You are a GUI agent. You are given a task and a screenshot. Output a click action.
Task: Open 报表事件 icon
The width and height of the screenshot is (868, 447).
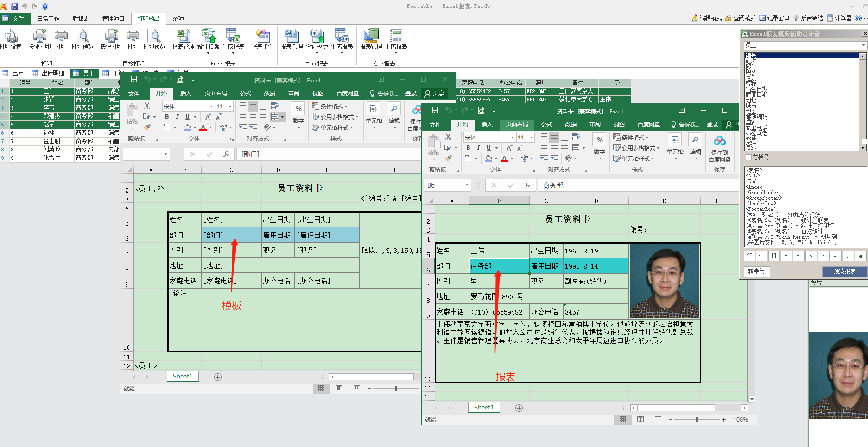[262, 39]
